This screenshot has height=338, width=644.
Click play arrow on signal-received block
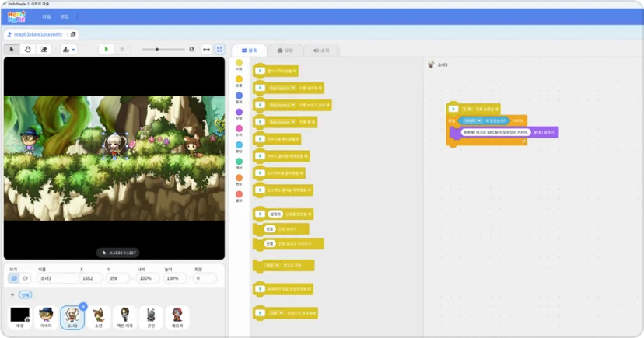[x=260, y=214]
